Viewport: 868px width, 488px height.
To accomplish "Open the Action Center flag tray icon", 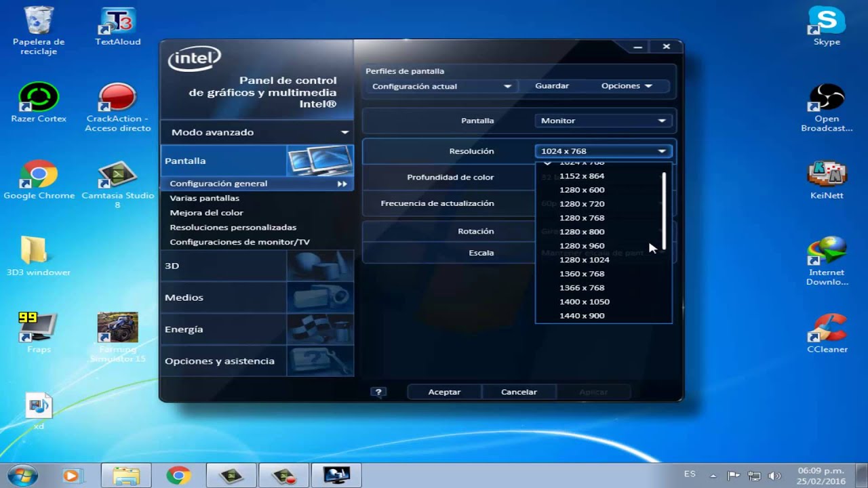I will pyautogui.click(x=733, y=475).
